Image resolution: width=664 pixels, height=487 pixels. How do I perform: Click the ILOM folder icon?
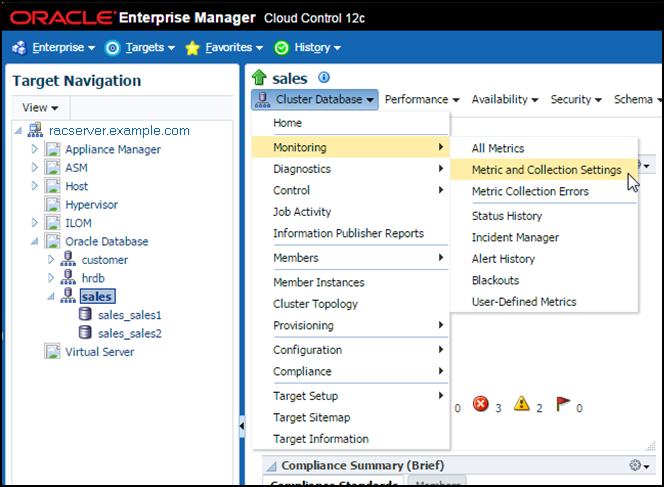tap(53, 223)
